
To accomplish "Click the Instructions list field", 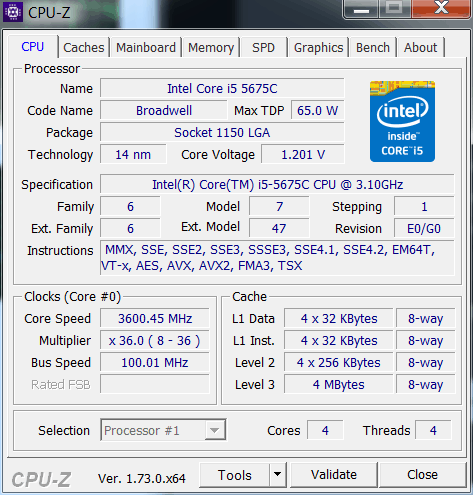I will (277, 258).
